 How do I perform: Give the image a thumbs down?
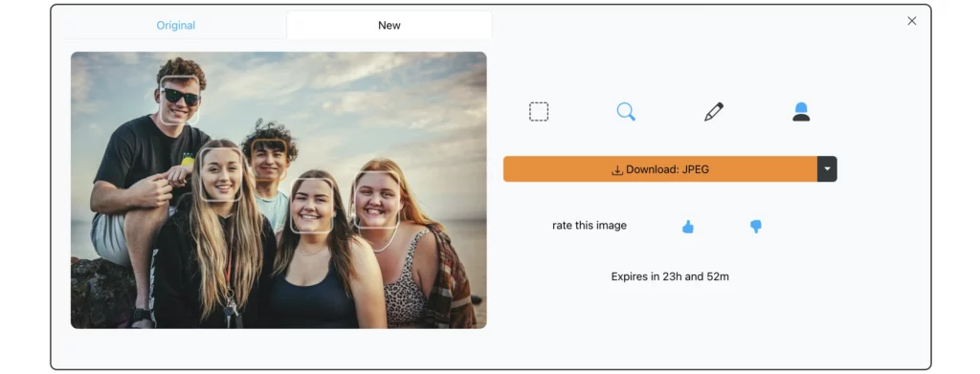(x=756, y=227)
